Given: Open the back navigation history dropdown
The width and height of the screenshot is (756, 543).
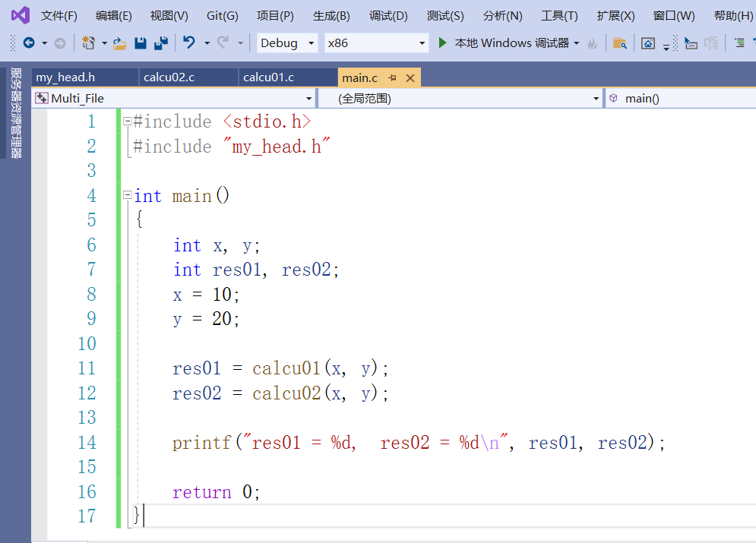Looking at the screenshot, I should (44, 43).
